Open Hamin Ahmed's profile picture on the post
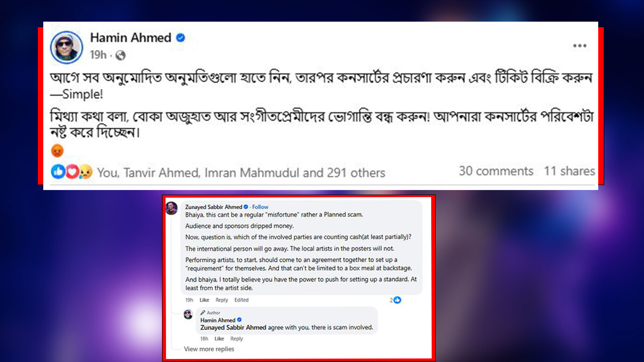The image size is (644, 362). point(66,47)
